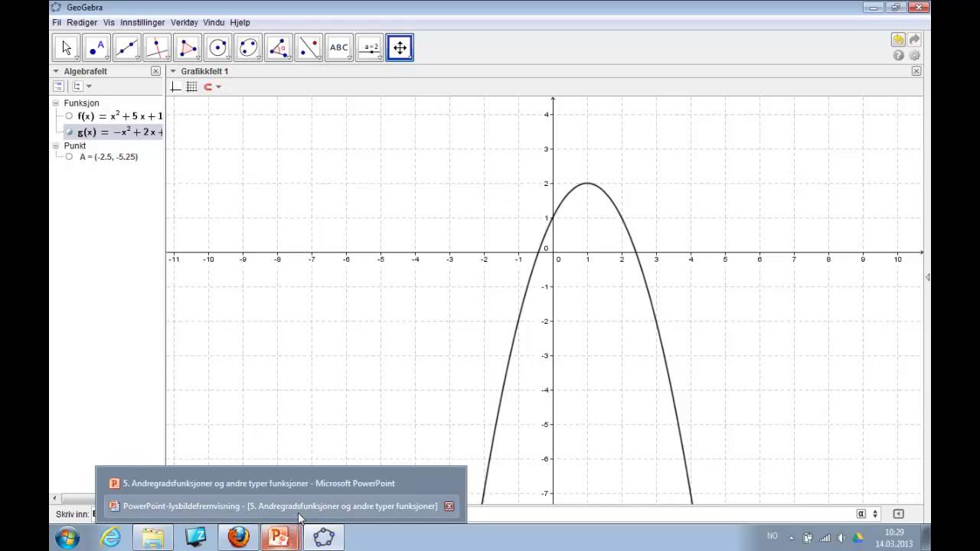Image resolution: width=980 pixels, height=551 pixels.
Task: Click the volume speaker tray icon
Action: coord(841,538)
